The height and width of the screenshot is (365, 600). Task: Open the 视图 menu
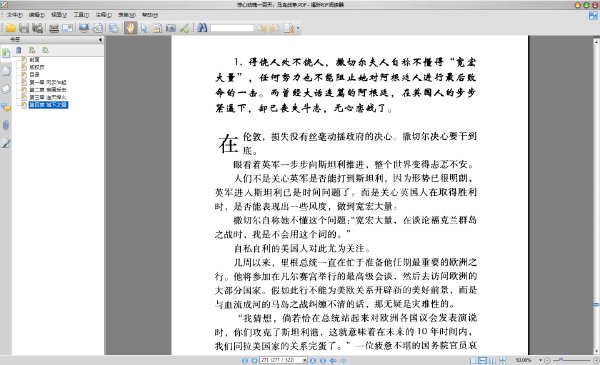59,15
